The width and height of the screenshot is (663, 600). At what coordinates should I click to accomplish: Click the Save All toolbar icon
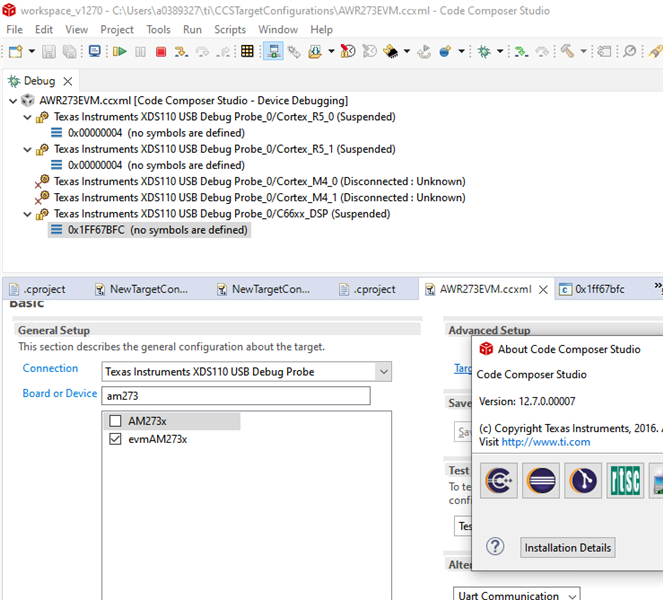[69, 52]
